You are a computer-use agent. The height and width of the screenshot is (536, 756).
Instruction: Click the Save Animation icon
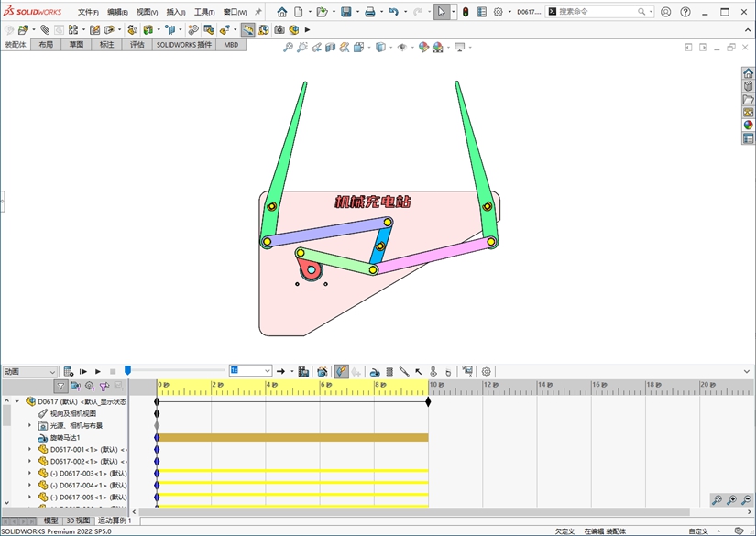click(303, 371)
